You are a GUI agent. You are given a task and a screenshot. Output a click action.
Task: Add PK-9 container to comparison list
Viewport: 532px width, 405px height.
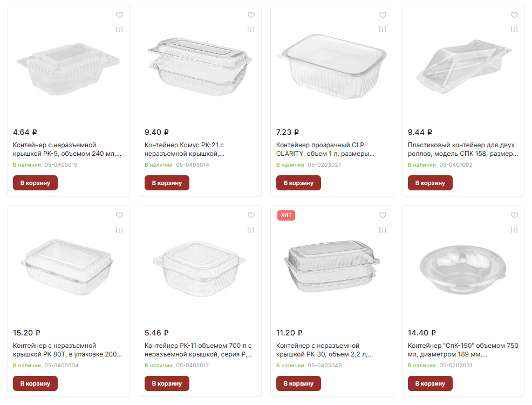119,29
